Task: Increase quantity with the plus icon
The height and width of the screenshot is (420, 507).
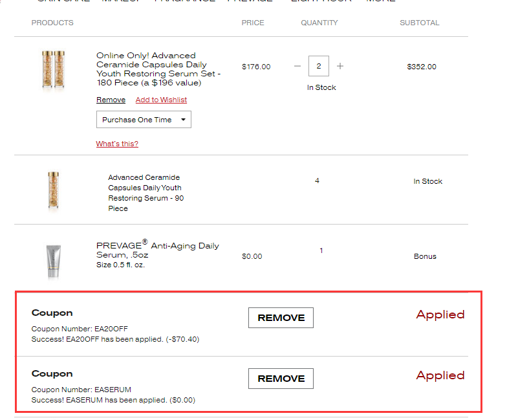Action: (x=340, y=66)
